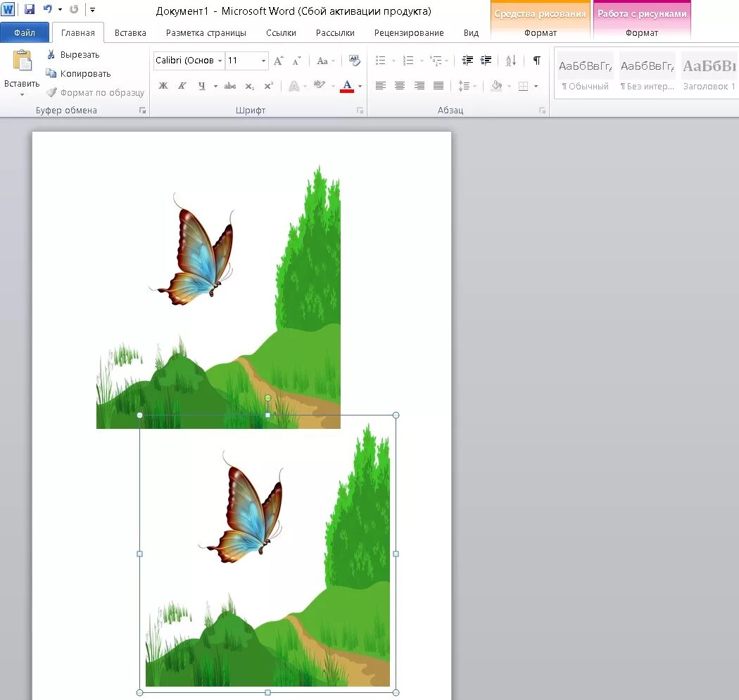The width and height of the screenshot is (739, 700).
Task: Undo the last action
Action: pyautogui.click(x=47, y=9)
